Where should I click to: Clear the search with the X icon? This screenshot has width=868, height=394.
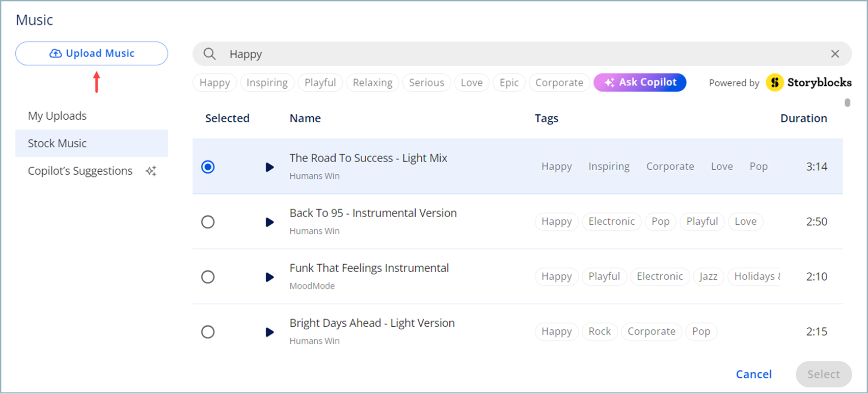click(x=835, y=54)
